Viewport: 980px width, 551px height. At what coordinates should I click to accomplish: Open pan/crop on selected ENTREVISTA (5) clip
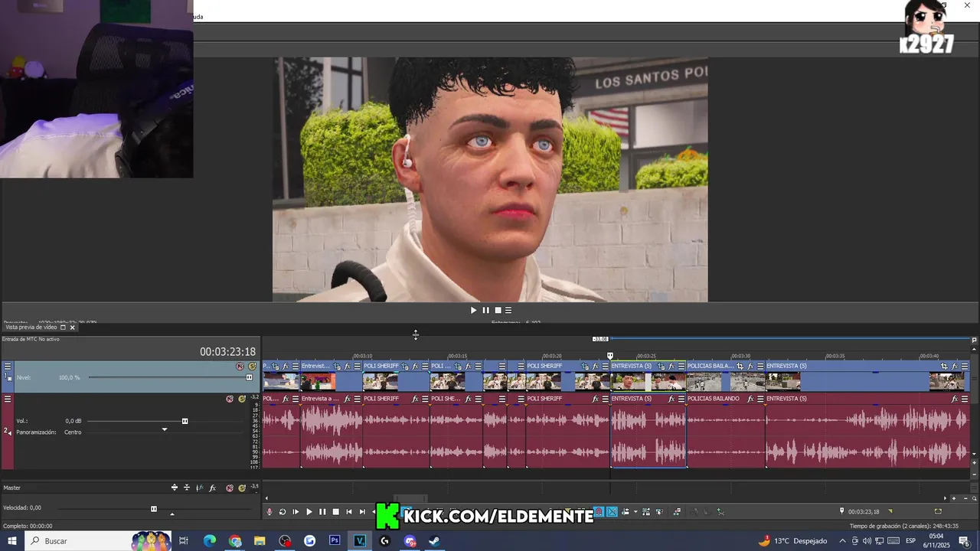coord(661,367)
